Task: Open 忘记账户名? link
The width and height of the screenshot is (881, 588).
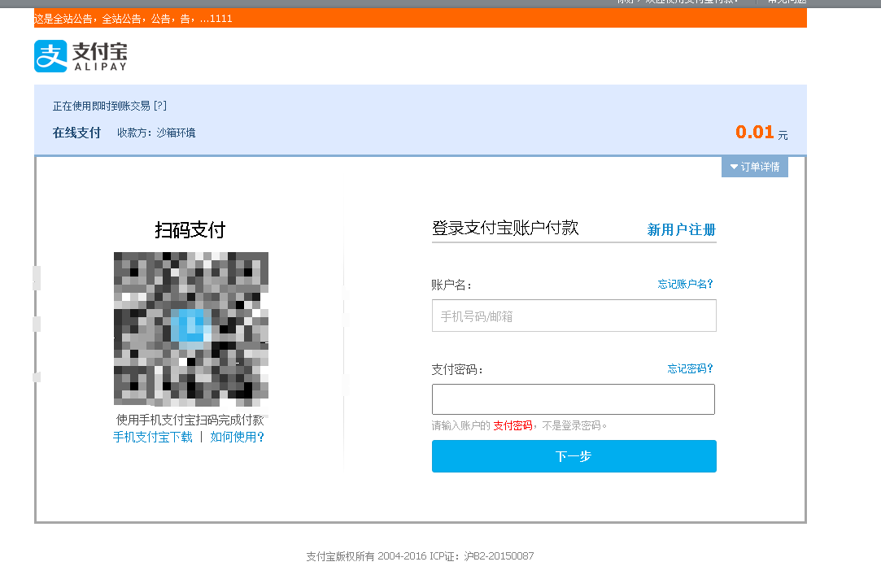Action: (685, 284)
